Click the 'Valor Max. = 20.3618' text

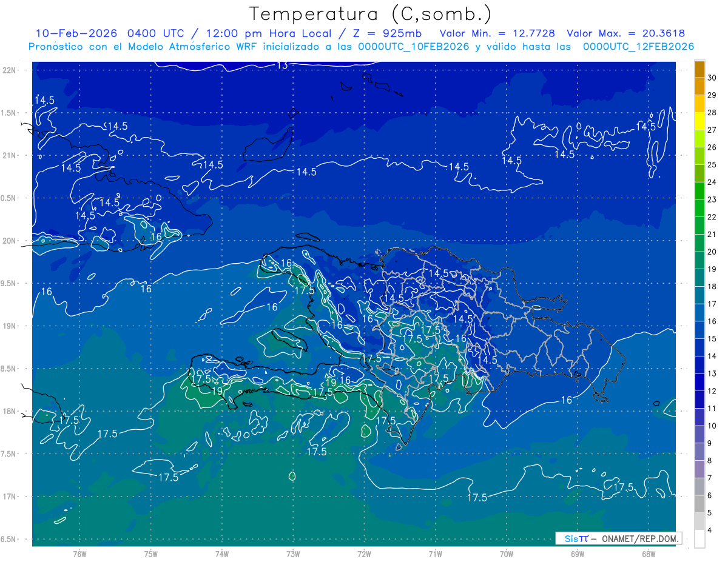625,33
